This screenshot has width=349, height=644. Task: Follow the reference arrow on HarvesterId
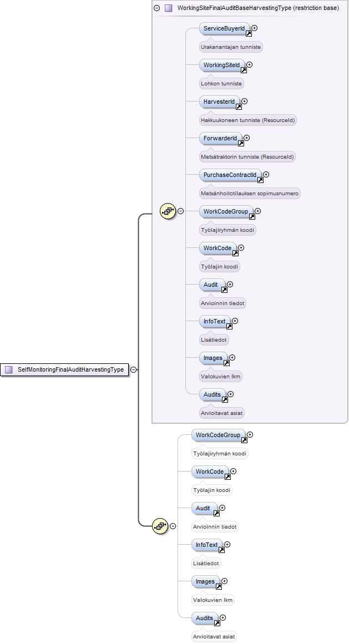(x=239, y=107)
